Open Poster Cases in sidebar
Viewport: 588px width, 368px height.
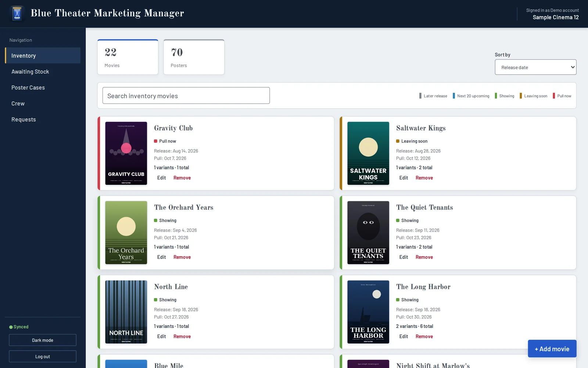43,88
